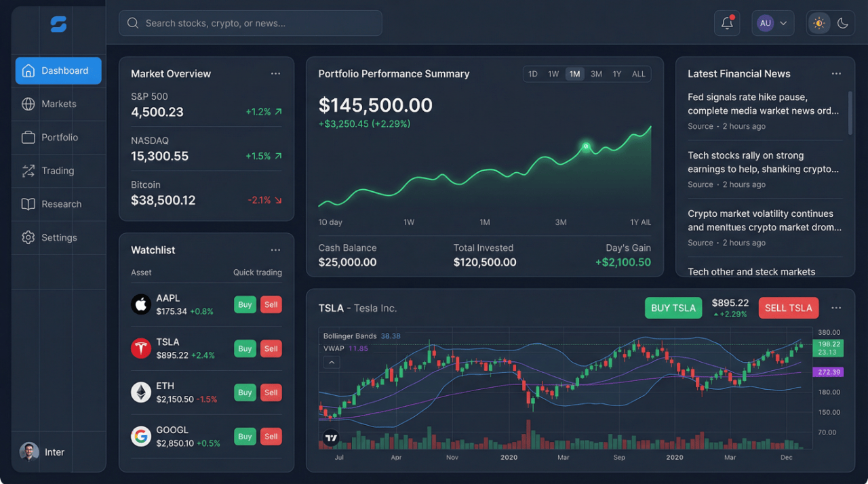Click the BUY TSLA button
868x484 pixels.
click(x=673, y=308)
